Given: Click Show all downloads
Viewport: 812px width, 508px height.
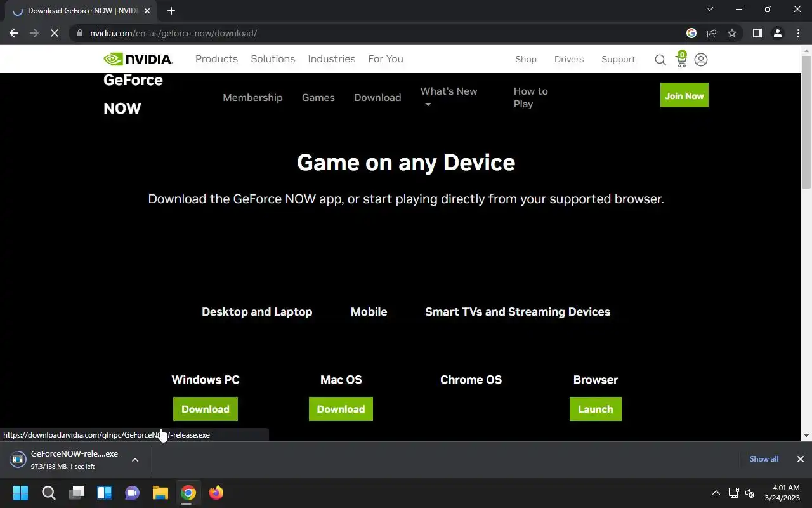Looking at the screenshot, I should pyautogui.click(x=764, y=459).
